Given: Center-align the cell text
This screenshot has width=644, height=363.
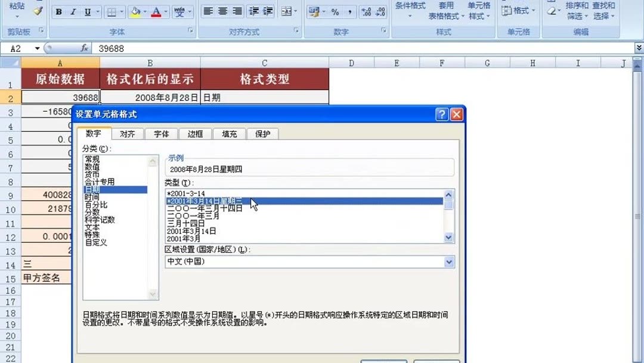Looking at the screenshot, I should click(221, 11).
